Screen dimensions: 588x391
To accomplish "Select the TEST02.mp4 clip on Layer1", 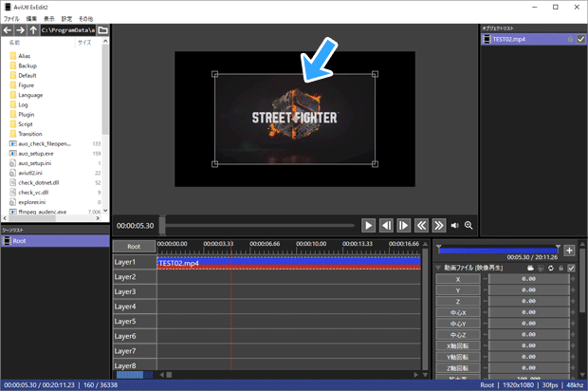I will (288, 263).
